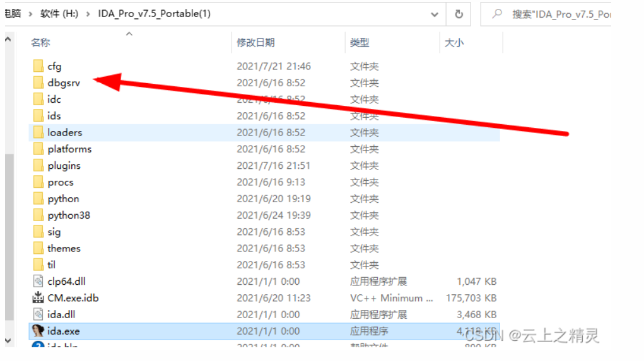Click the IDA_Pro_v7.5_Portable(1) breadcrumb
644x361 pixels.
[154, 13]
